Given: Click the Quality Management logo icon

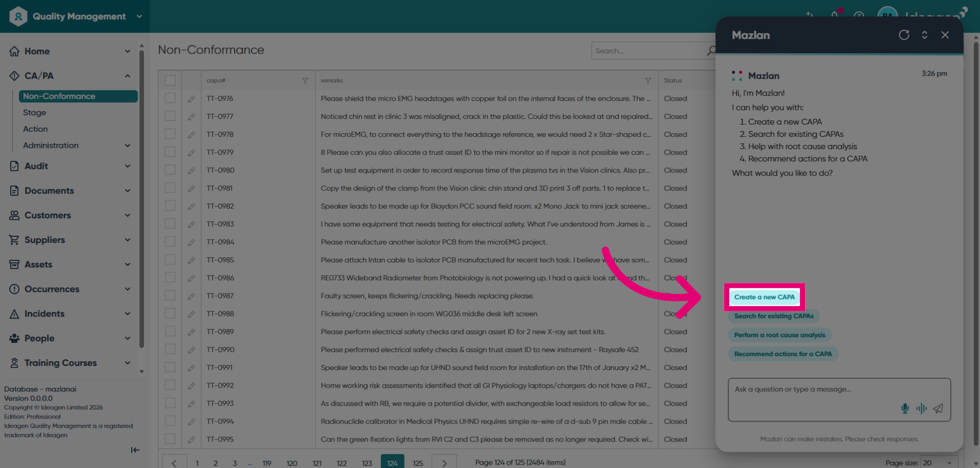Looking at the screenshot, I should 18,16.
